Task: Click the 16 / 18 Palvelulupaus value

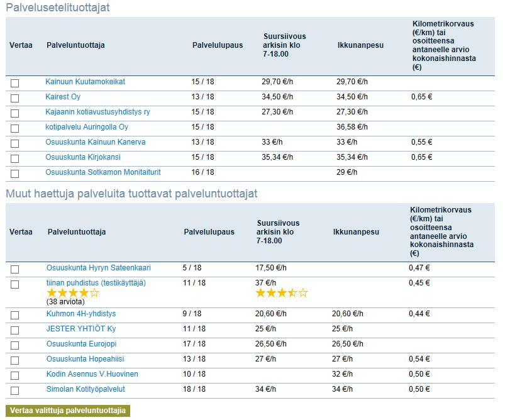Action: tap(202, 172)
